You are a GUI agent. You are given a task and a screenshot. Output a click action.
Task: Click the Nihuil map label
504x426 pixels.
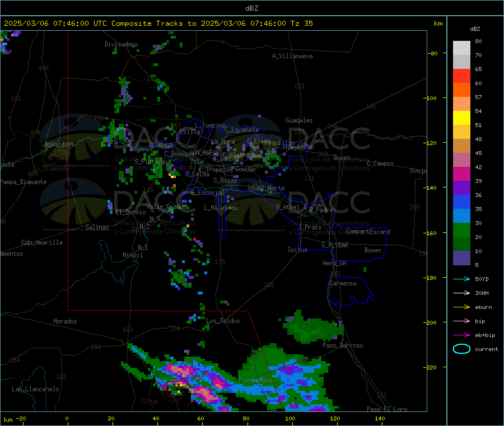[x=133, y=255]
